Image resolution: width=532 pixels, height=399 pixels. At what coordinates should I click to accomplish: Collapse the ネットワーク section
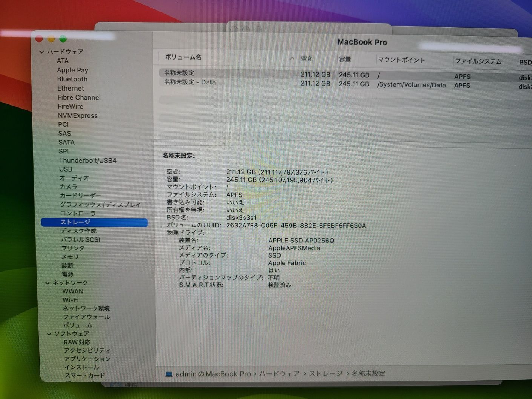(x=48, y=282)
